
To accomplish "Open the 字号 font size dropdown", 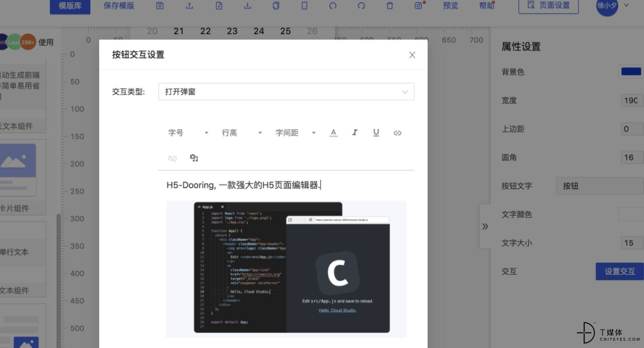I will click(x=188, y=133).
